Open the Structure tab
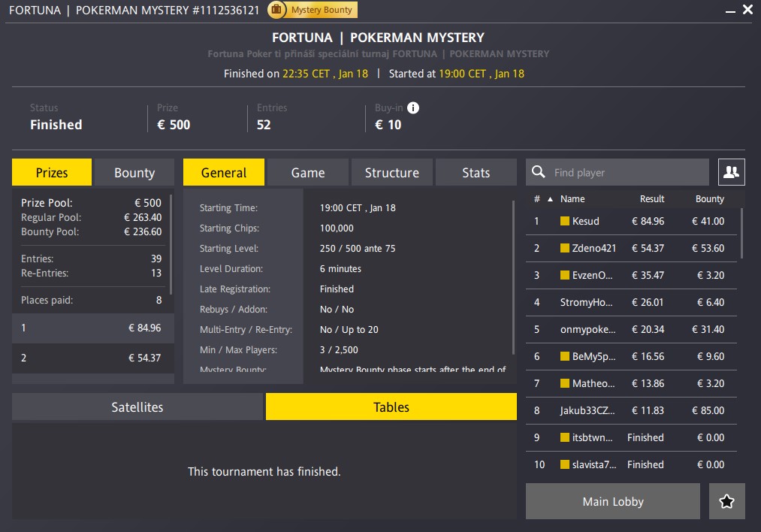 [x=392, y=172]
